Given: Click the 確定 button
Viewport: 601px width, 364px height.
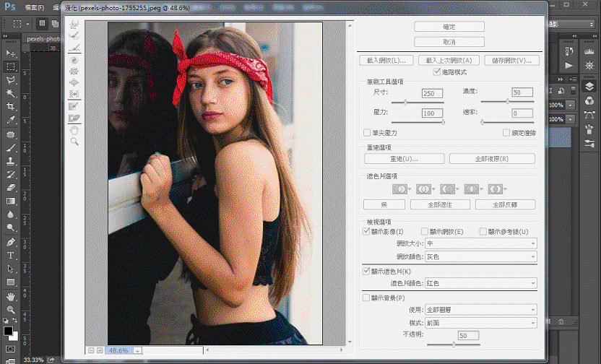Looking at the screenshot, I should point(449,27).
